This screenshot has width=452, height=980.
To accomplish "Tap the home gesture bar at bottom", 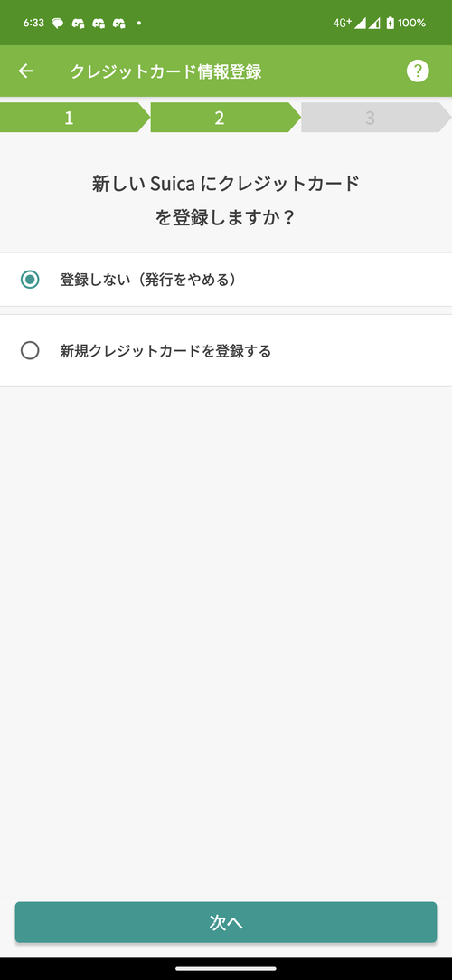I will 226,969.
